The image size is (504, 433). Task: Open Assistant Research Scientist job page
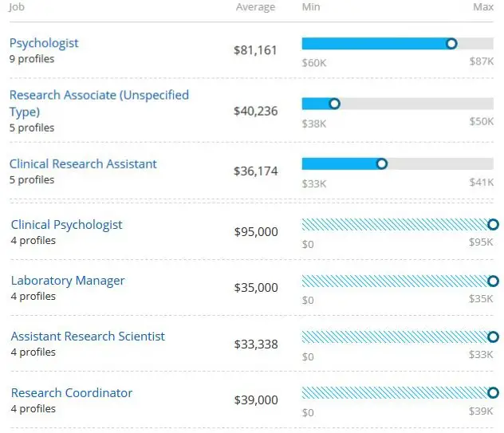click(88, 336)
